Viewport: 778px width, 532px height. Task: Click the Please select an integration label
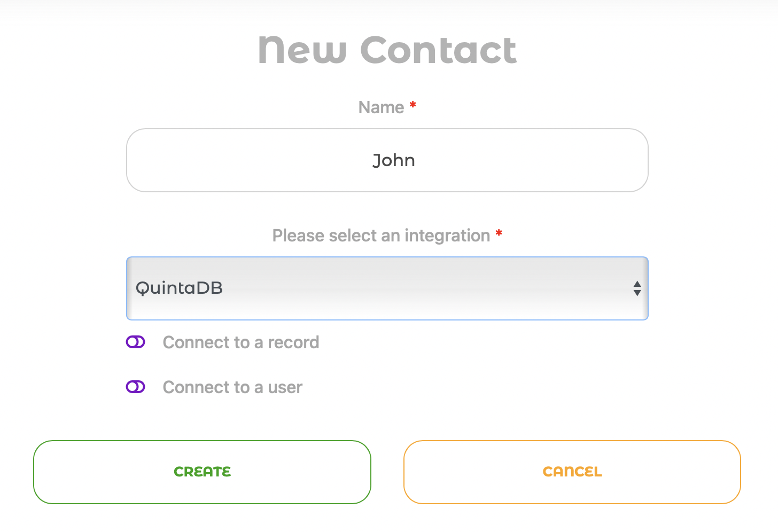click(381, 235)
